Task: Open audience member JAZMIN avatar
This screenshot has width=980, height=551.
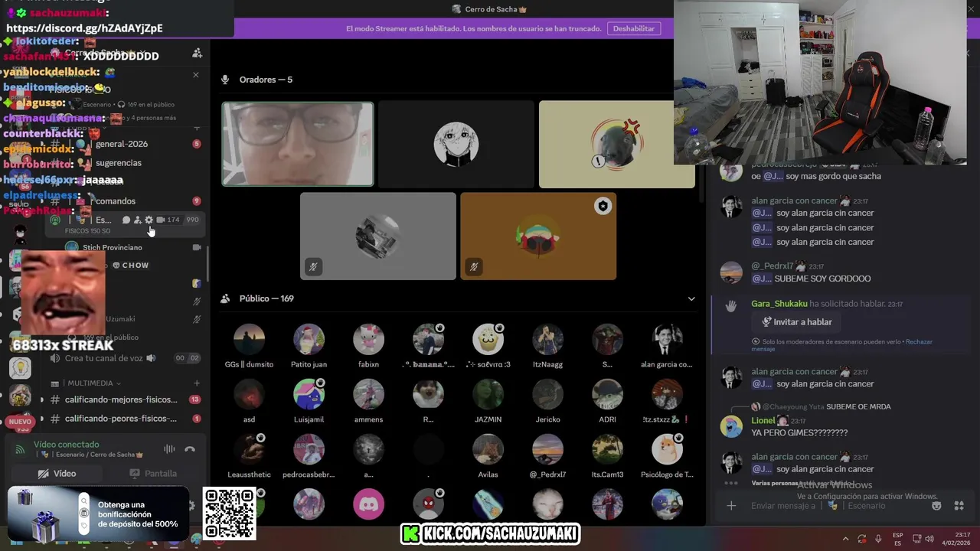Action: pyautogui.click(x=488, y=394)
